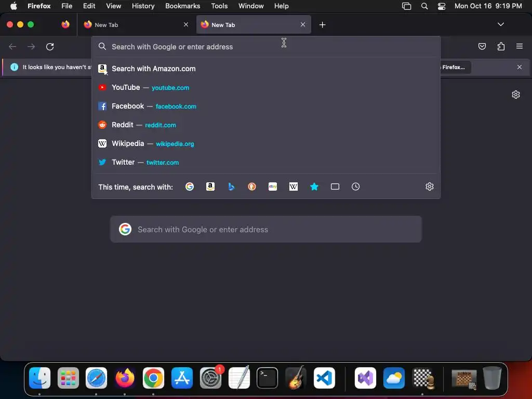Launch Google Chrome from the Dock

(153, 378)
